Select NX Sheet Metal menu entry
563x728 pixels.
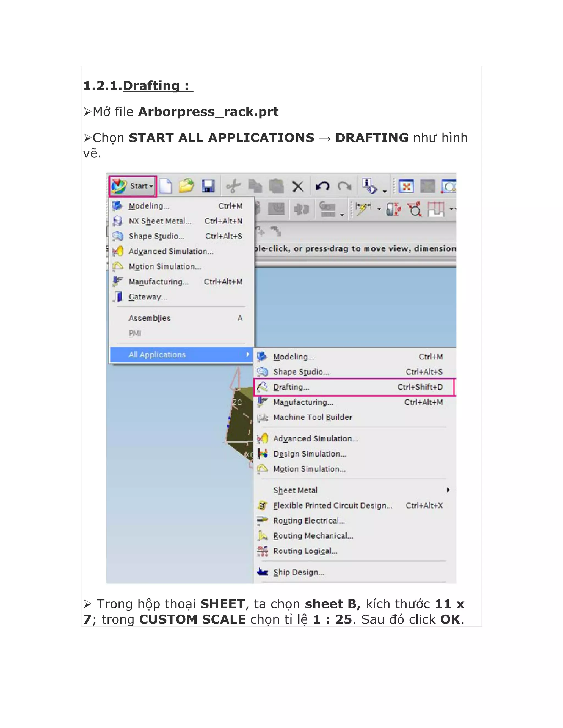[182, 221]
